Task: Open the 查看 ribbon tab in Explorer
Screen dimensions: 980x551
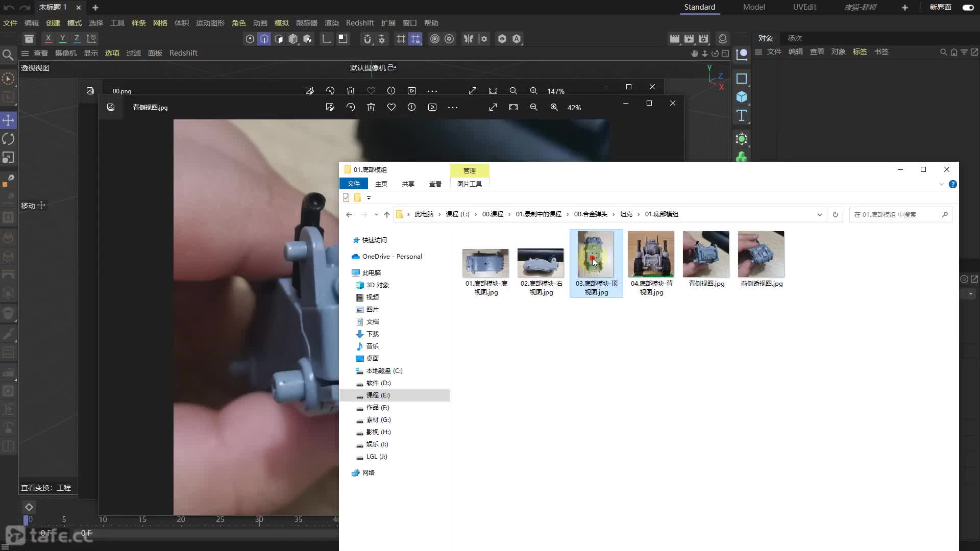Action: [x=435, y=184]
